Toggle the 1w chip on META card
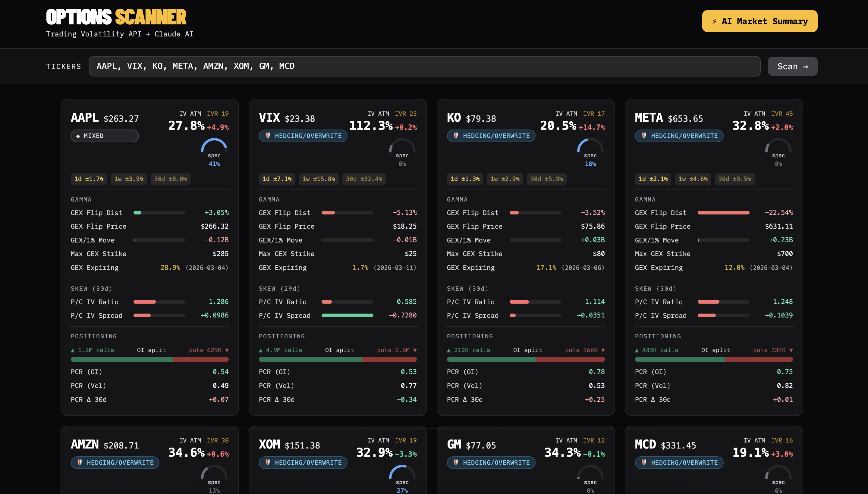The height and width of the screenshot is (494, 868). (693, 179)
